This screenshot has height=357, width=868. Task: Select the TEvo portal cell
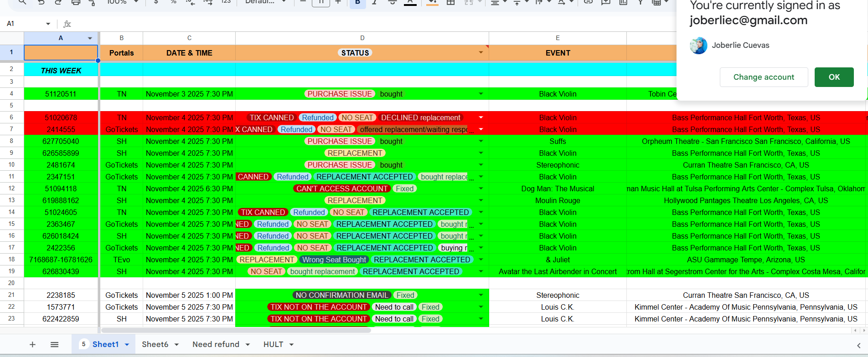tap(121, 260)
